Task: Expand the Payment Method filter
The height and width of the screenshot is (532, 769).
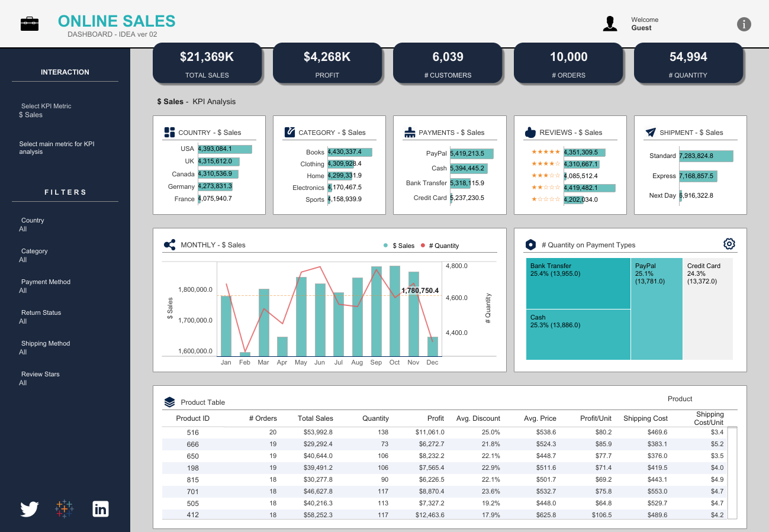Action: pos(46,286)
